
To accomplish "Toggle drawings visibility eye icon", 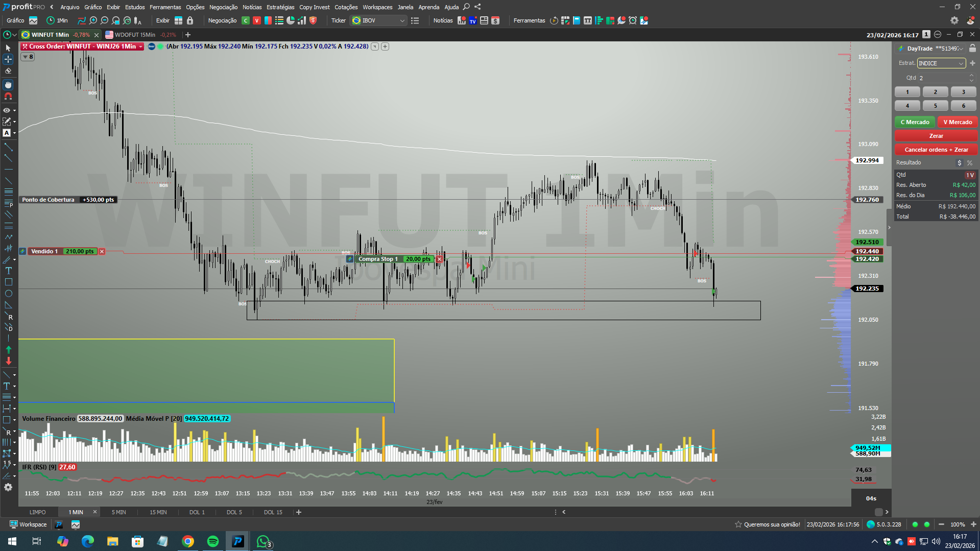I will tap(7, 110).
